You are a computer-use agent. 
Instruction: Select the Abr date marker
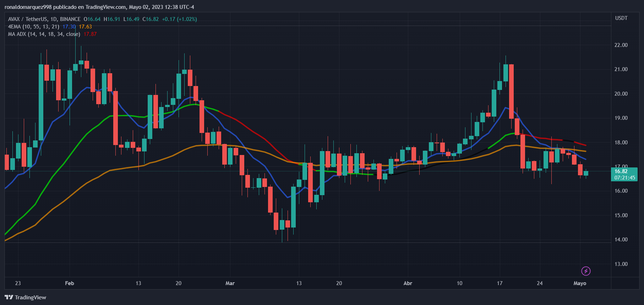click(x=408, y=283)
